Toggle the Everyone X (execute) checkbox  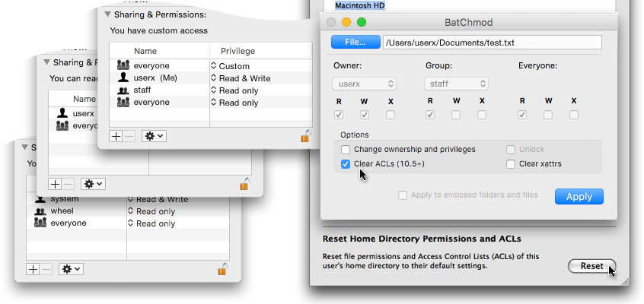tap(574, 115)
